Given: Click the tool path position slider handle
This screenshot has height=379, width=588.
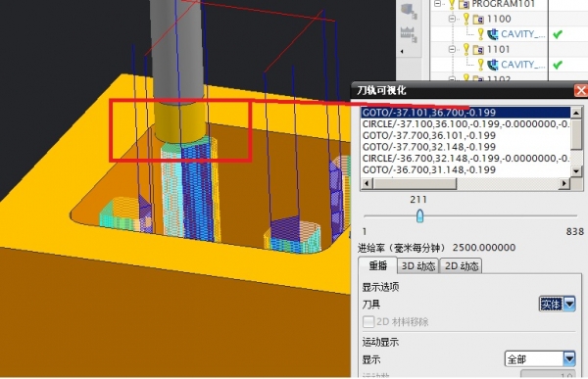Looking at the screenshot, I should [420, 215].
